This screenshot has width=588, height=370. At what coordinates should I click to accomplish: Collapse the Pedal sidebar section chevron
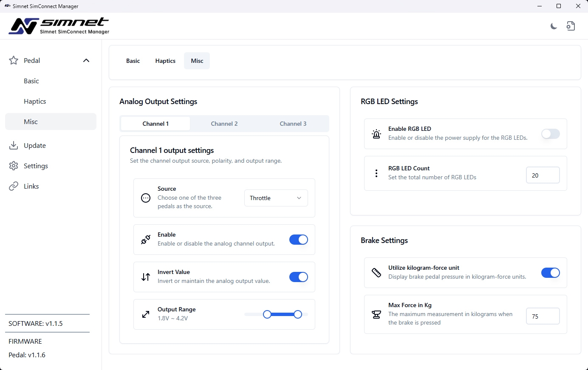86,60
